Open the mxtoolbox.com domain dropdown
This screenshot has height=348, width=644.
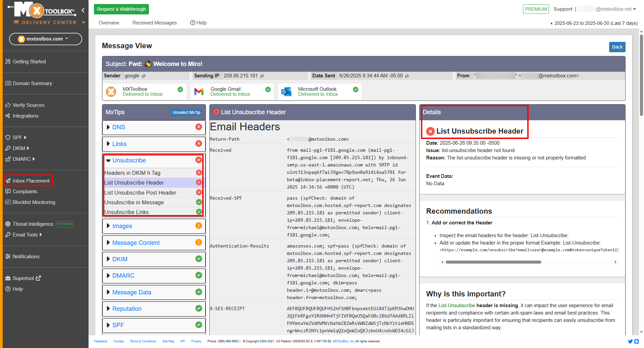coord(46,39)
